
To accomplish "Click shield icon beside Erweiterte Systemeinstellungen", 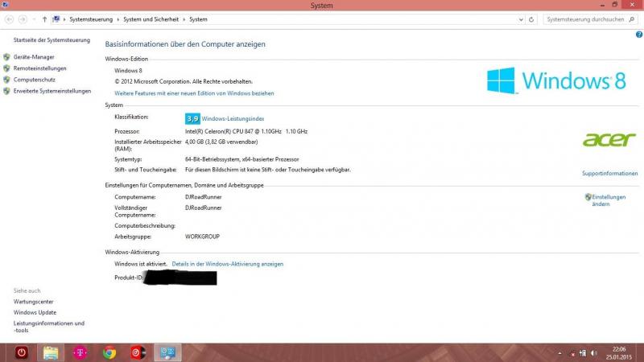I will coord(6,91).
